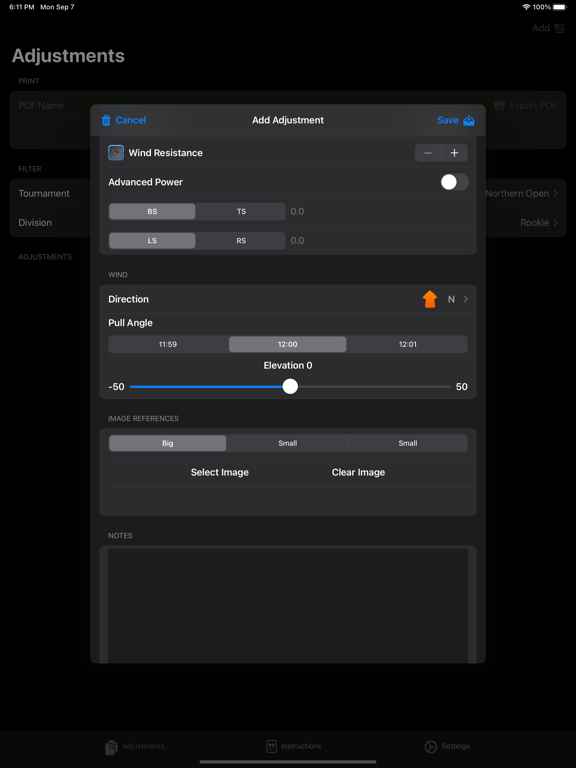576x768 pixels.
Task: Tap the PDF Name field
Action: click(x=41, y=105)
